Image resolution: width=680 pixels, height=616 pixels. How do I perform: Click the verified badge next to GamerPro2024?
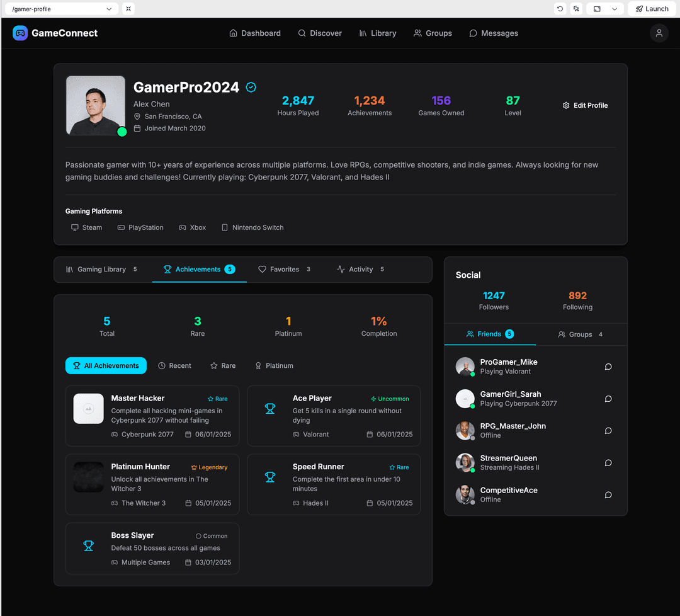point(251,88)
